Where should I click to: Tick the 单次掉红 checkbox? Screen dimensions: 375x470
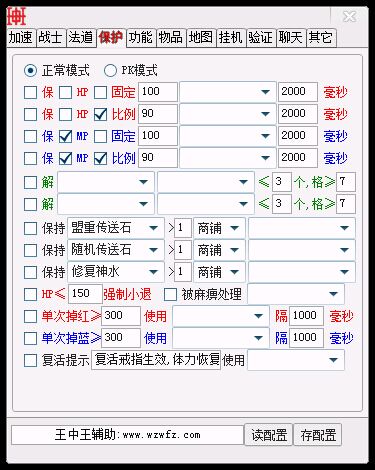[x=30, y=316]
